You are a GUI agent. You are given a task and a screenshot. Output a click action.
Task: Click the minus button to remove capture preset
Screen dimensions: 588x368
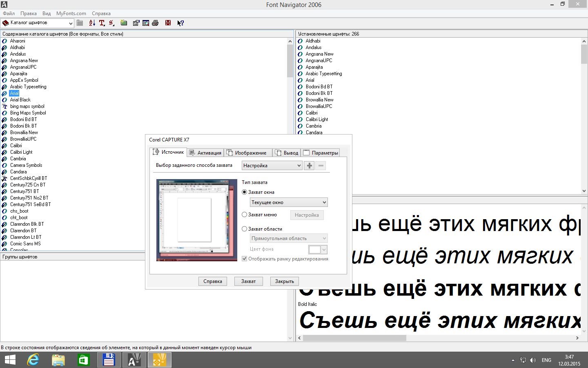[321, 166]
